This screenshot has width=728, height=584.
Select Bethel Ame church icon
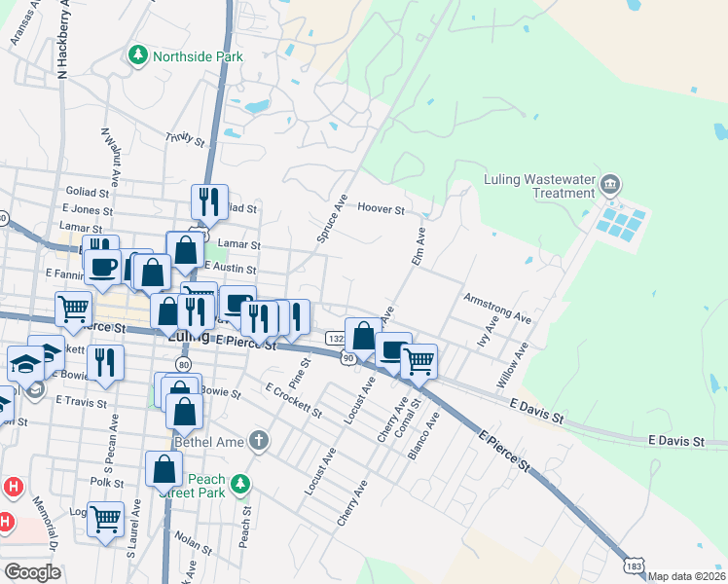tap(259, 441)
